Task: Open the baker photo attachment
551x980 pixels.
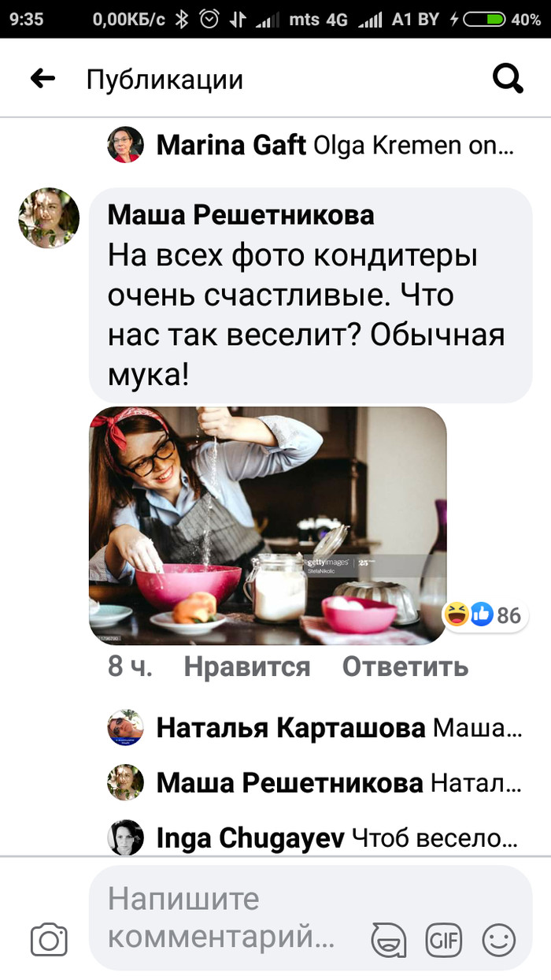Action: point(268,525)
